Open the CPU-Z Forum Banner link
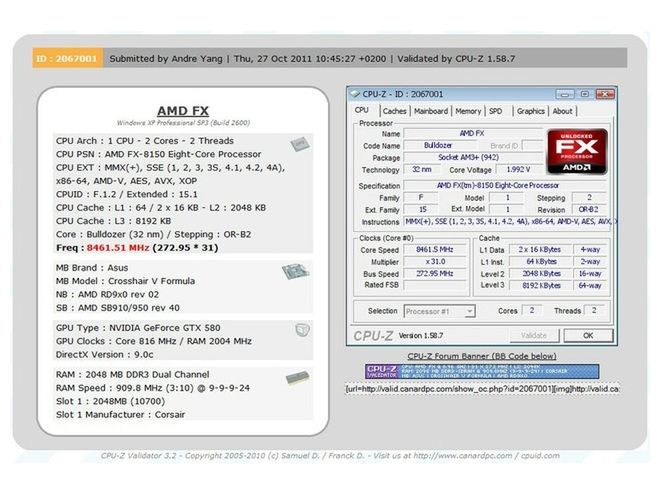 pyautogui.click(x=482, y=356)
